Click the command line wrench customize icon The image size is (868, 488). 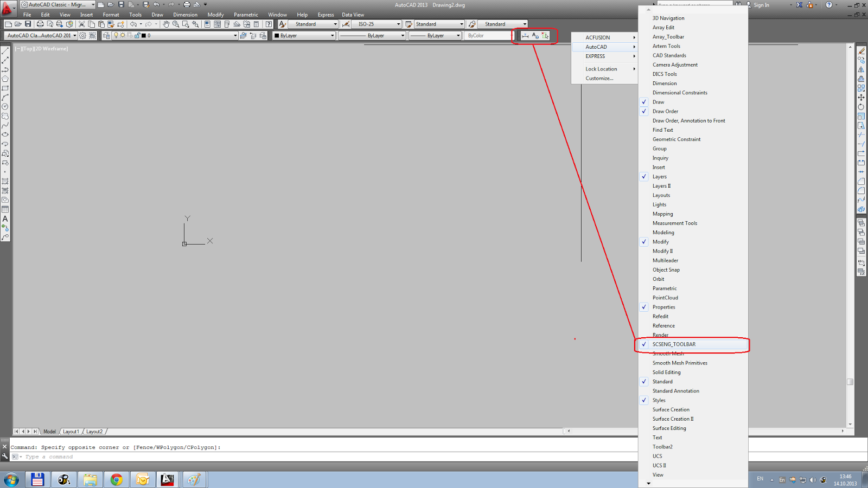5,457
